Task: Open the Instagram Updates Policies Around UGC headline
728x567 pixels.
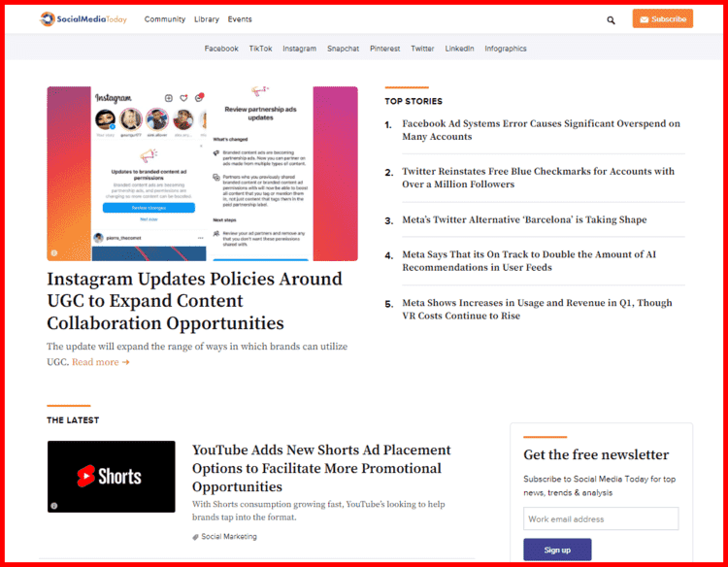Action: (x=194, y=301)
